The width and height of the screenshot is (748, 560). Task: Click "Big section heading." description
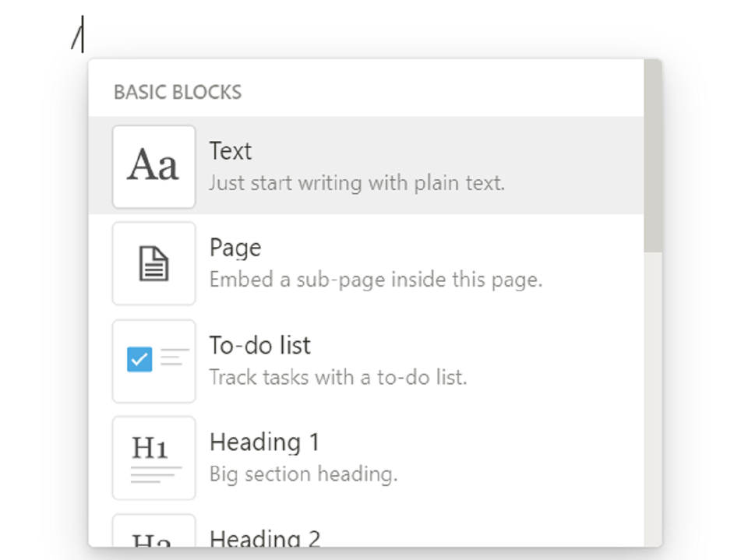pos(303,474)
